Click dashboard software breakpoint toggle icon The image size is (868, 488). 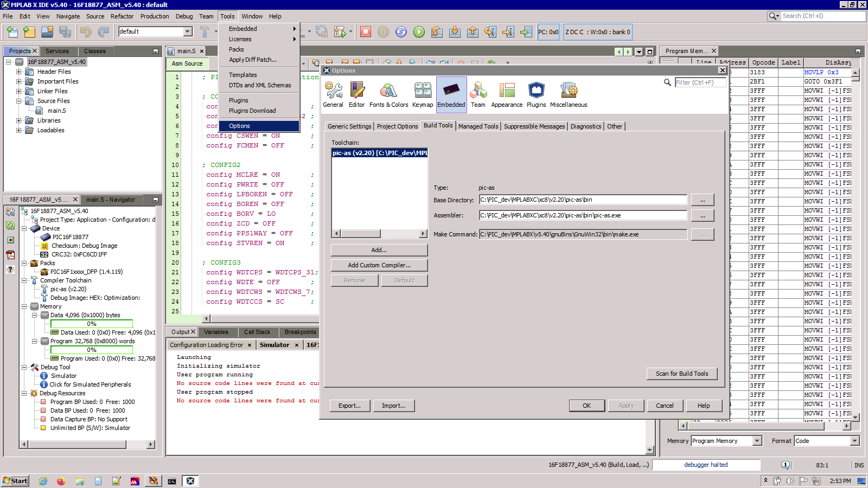coord(10,240)
